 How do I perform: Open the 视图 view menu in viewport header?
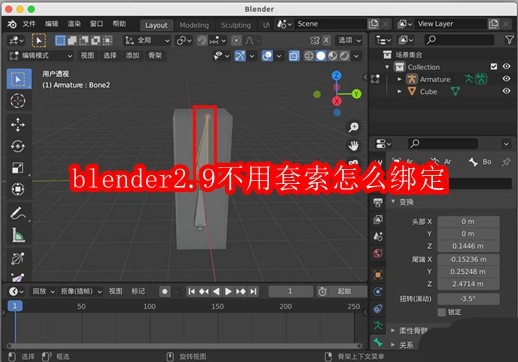(87, 56)
